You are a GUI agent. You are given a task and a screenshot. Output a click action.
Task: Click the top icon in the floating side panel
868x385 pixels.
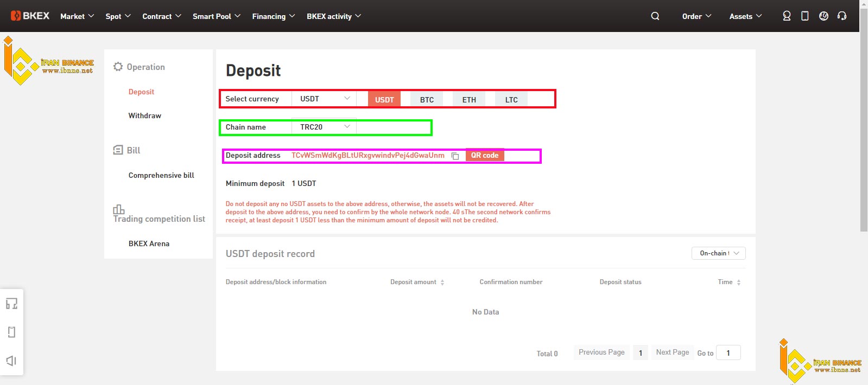[x=11, y=304]
